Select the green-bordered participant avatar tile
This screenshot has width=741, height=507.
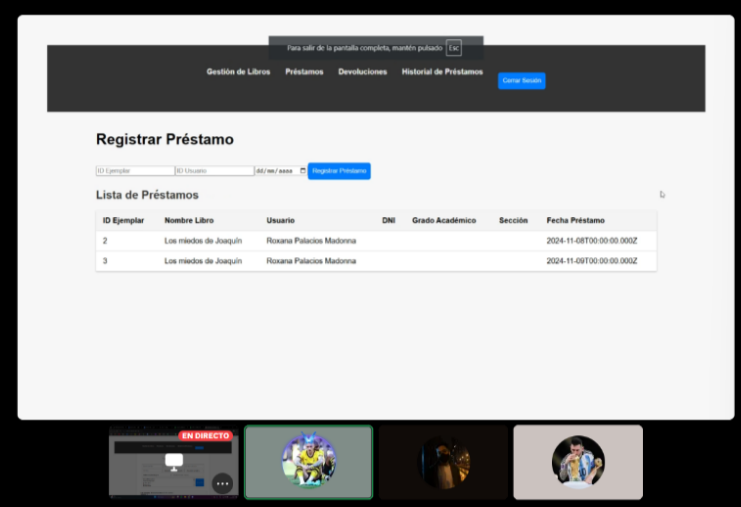308,461
